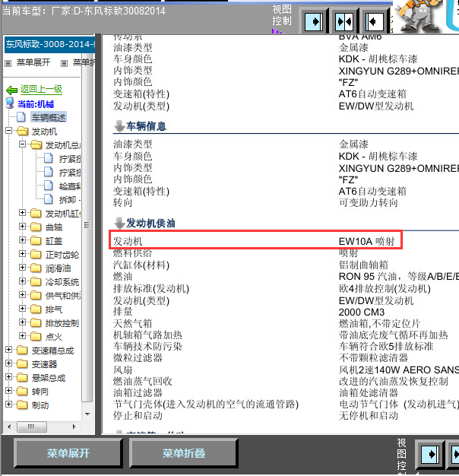This screenshot has width=459, height=476.
Task: Select 车辆概述 tree item
Action: 49,118
